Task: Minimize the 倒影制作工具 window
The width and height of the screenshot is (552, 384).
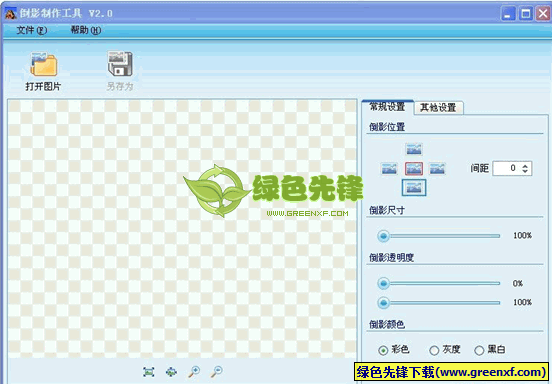Action: tap(508, 14)
